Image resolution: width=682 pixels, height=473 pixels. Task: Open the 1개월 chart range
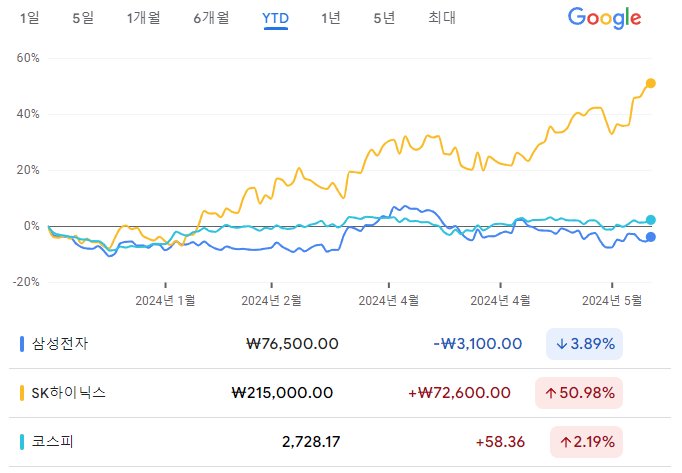coord(144,18)
